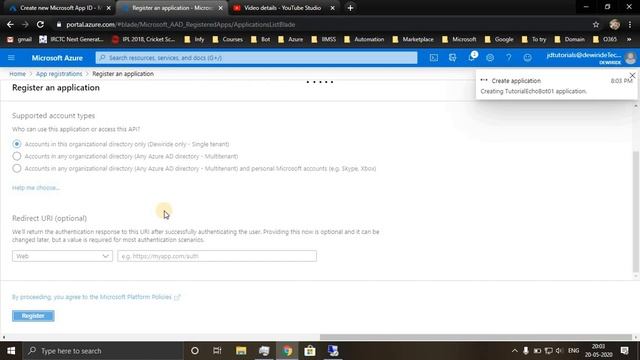
Task: Go forward with the browser forward arrow
Action: (x=25, y=24)
